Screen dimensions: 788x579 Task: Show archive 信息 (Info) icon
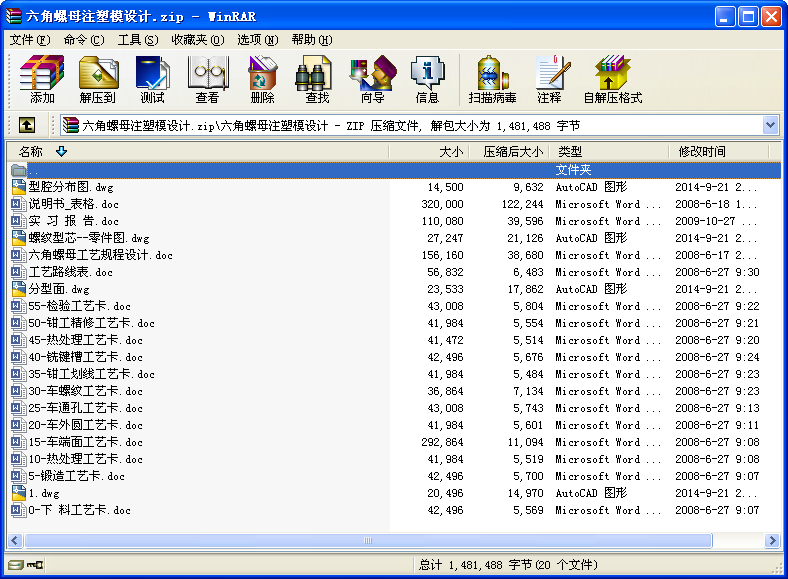(x=427, y=79)
